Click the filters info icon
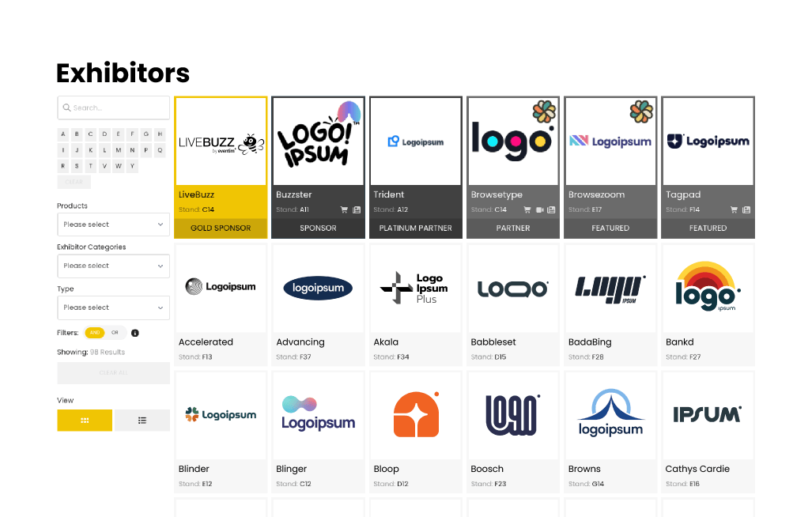This screenshot has width=812, height=517. pos(135,333)
